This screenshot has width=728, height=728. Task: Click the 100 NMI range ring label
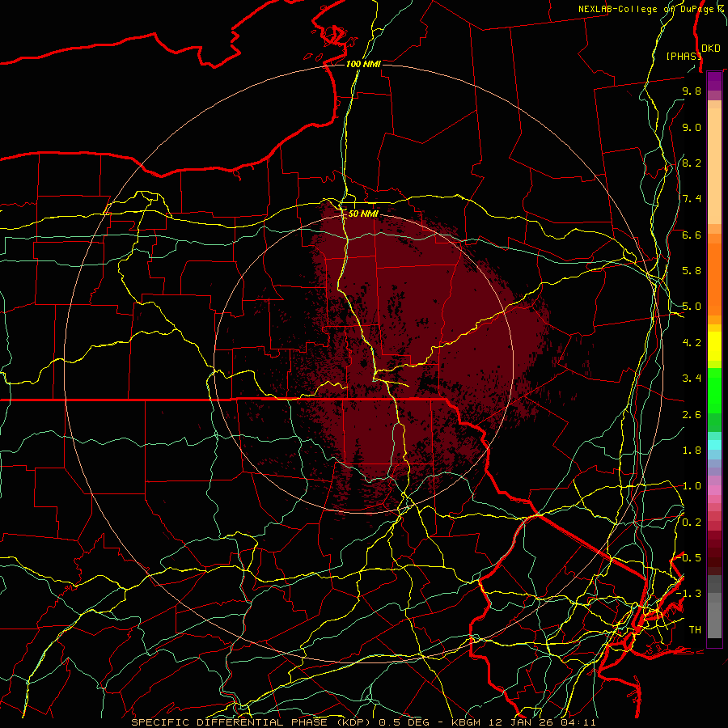tap(363, 64)
